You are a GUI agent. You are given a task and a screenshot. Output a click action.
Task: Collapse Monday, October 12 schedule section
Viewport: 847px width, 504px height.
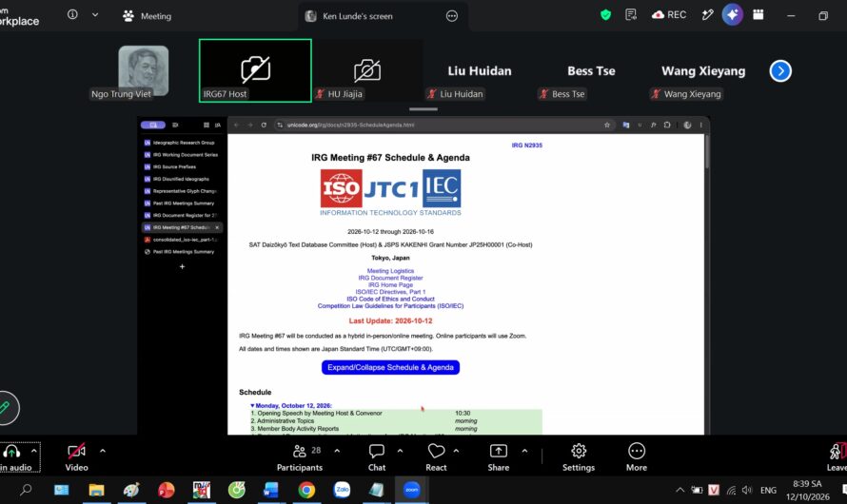[x=290, y=405]
